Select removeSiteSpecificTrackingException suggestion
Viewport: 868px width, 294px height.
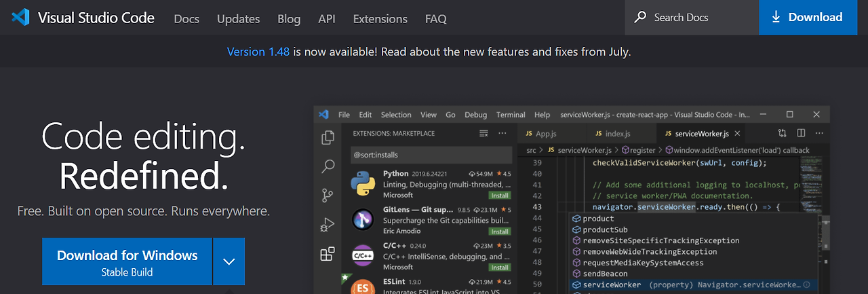[693, 240]
